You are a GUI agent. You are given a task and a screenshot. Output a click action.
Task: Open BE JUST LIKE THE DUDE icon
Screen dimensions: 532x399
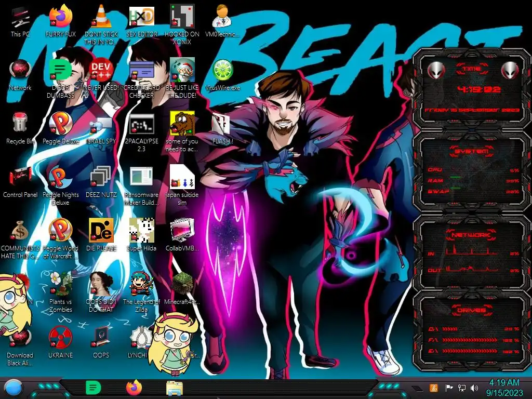pyautogui.click(x=182, y=70)
